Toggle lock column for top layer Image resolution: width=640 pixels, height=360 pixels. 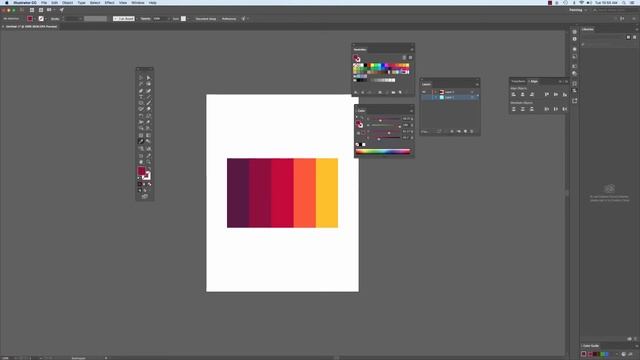[429, 92]
